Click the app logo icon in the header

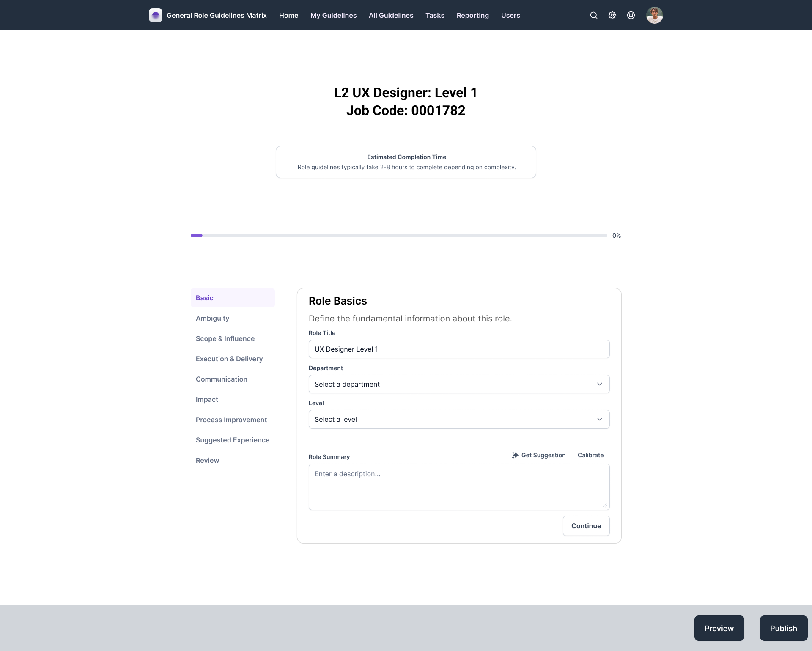point(156,15)
